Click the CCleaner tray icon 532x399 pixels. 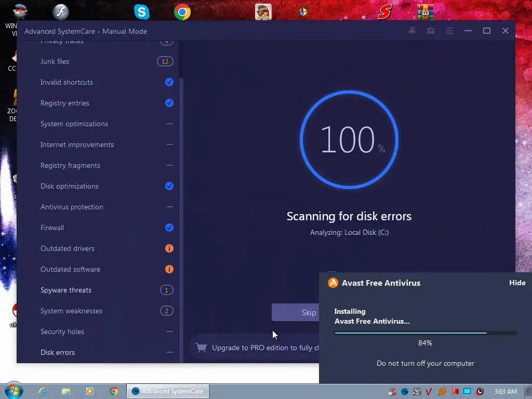392,392
